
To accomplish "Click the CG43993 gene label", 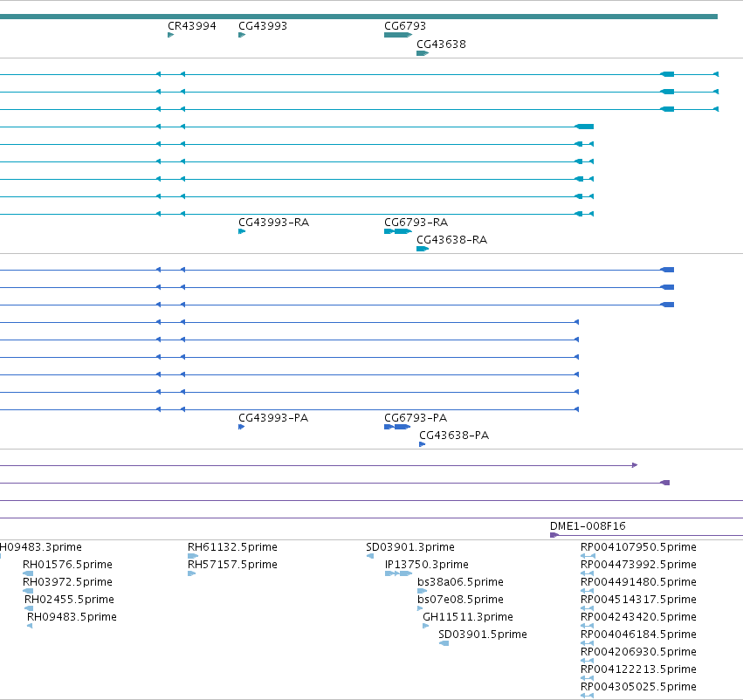I will point(263,26).
